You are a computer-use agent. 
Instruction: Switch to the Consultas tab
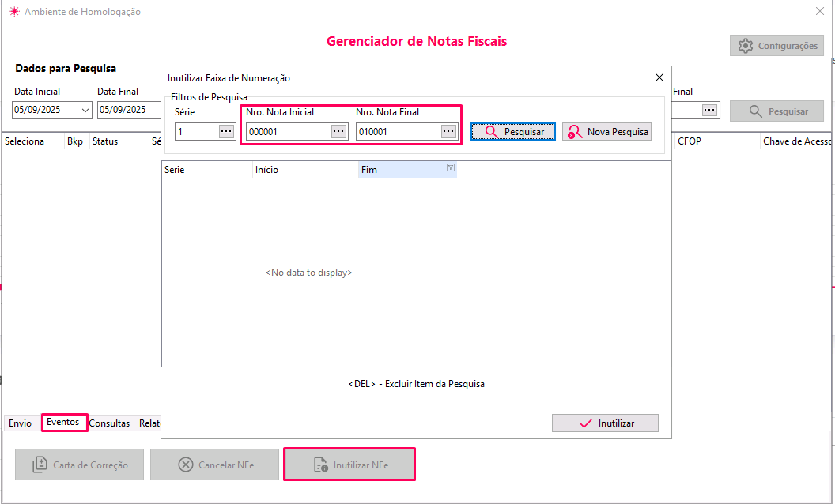pyautogui.click(x=109, y=423)
